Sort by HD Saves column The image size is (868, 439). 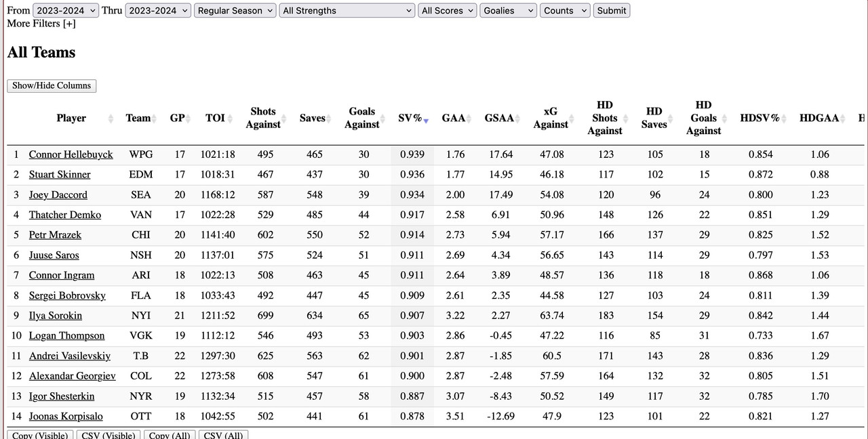[654, 118]
